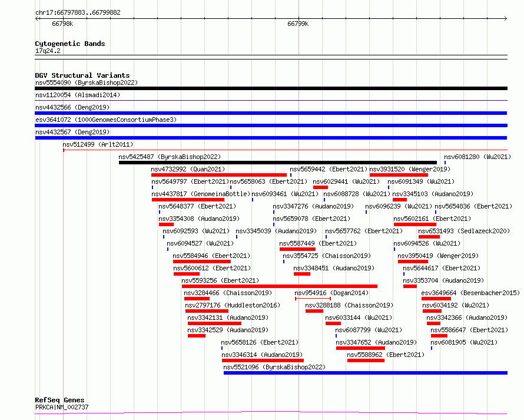
Task: Select nsv4432566 (Deng2019) label
Action: 72,107
